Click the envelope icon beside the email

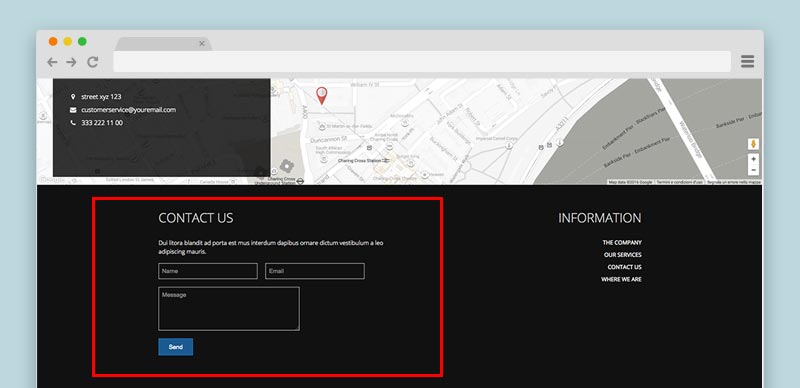pos(73,110)
